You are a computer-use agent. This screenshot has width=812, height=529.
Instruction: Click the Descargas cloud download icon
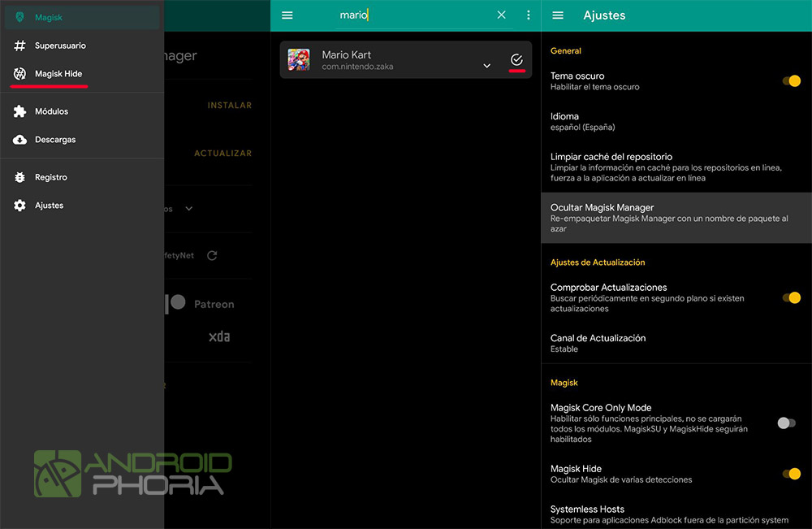[19, 140]
